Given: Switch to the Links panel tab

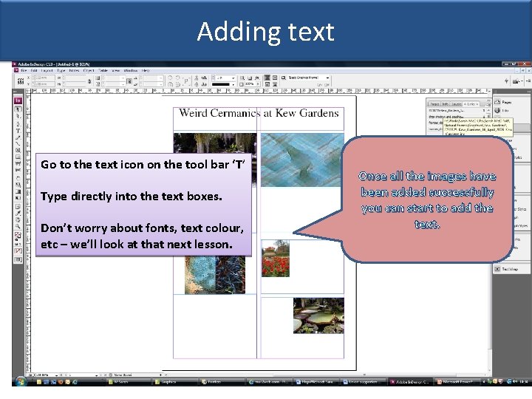Looking at the screenshot, I should pos(471,104).
